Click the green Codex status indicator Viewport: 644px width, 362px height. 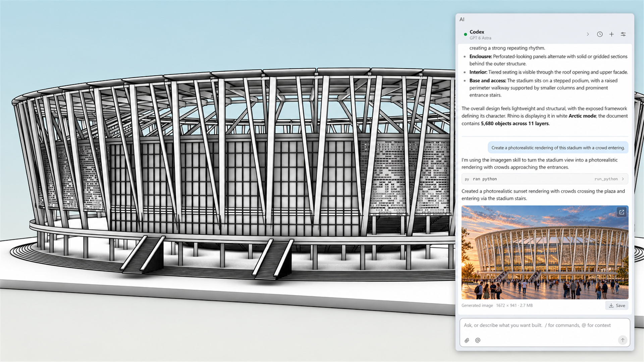465,34
